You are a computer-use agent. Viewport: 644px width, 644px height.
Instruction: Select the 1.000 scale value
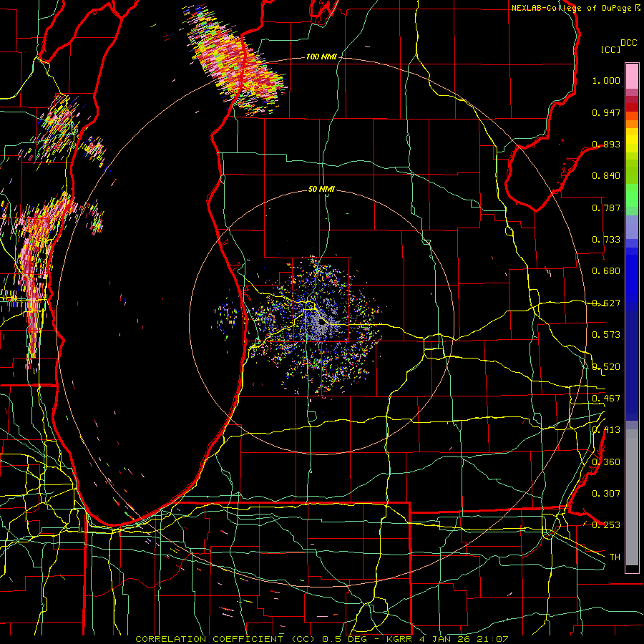(x=606, y=80)
